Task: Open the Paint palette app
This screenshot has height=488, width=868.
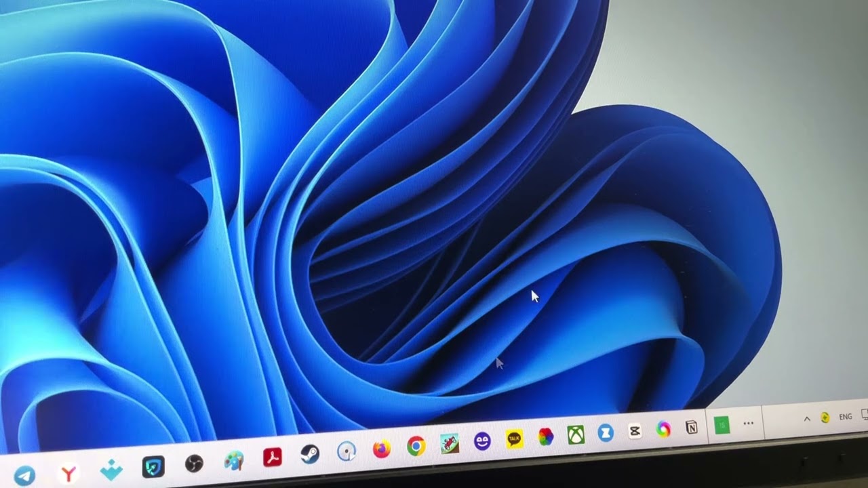Action: click(x=234, y=461)
